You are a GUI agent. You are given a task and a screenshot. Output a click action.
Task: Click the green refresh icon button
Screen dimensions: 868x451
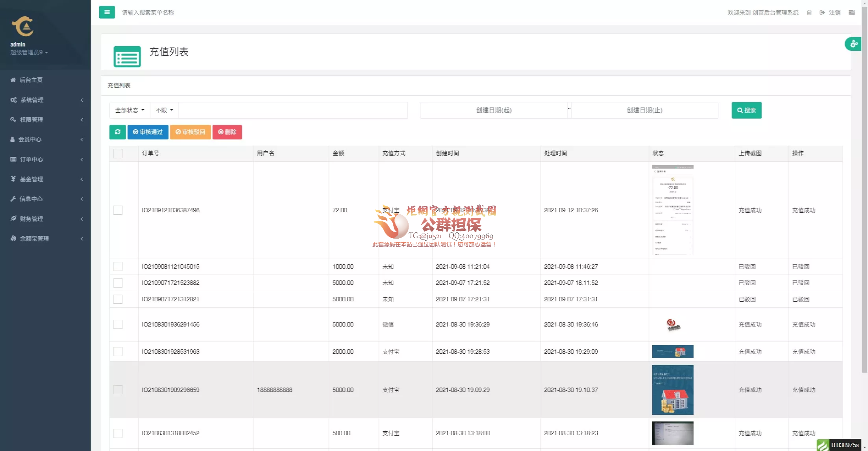click(x=117, y=132)
